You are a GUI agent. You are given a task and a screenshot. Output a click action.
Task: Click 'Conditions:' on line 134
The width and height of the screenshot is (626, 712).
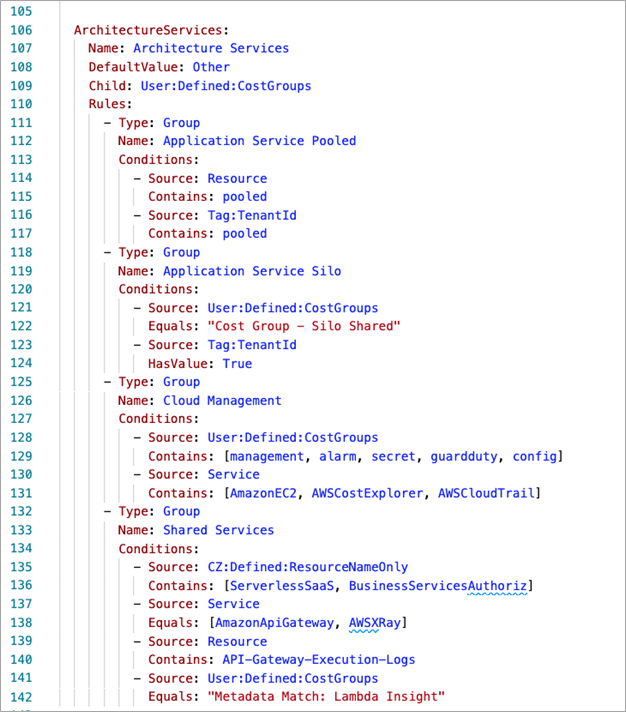159,549
